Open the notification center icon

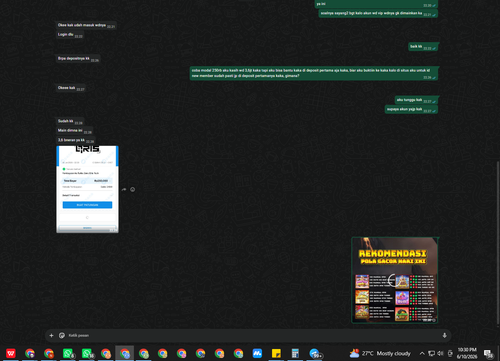(489, 354)
